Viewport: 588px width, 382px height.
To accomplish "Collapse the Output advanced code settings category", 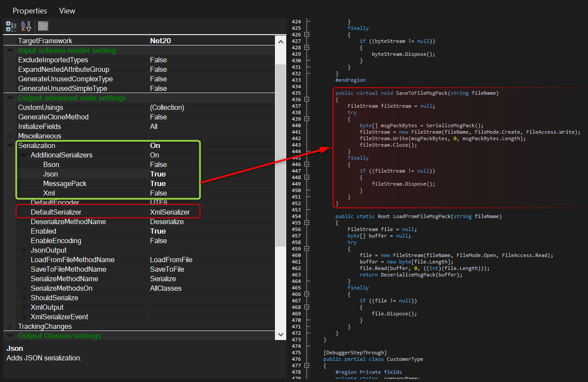I will coord(10,98).
